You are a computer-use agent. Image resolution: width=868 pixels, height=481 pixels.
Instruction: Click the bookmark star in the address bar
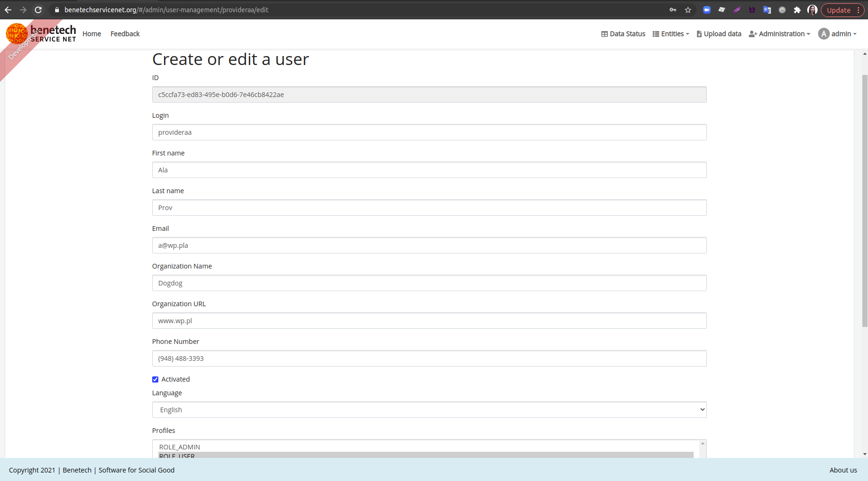(688, 9)
